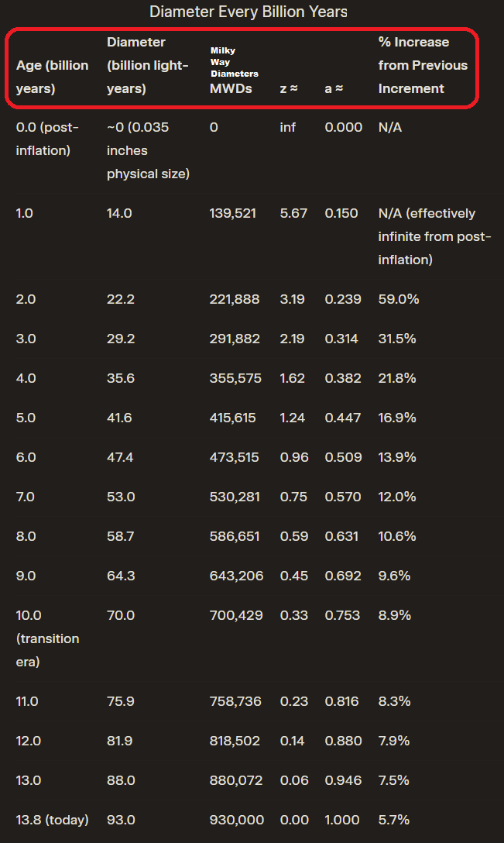Screen dimensions: 504x843
Task: Click the 'Diameter Every Billion Years' title
Action: pos(249,12)
